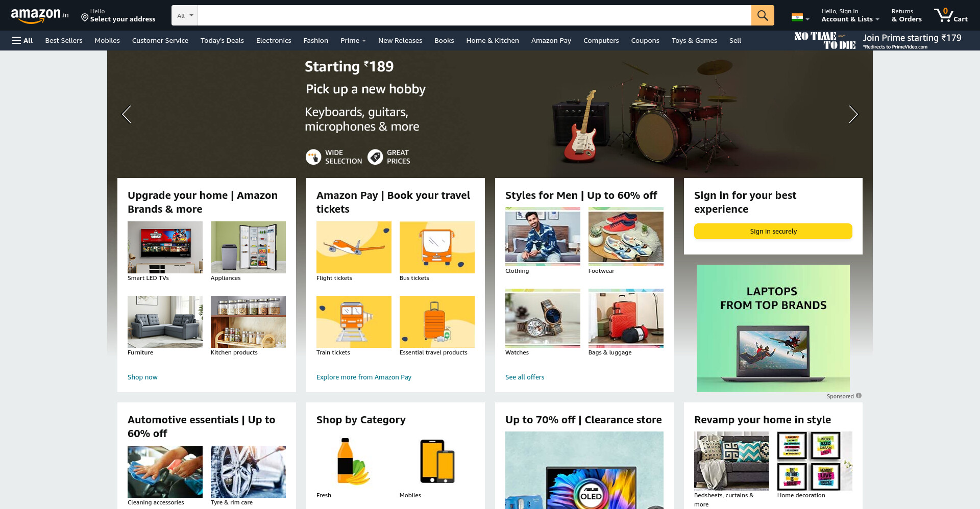Open the Furniture thumbnail
Image resolution: width=980 pixels, height=509 pixels.
165,322
